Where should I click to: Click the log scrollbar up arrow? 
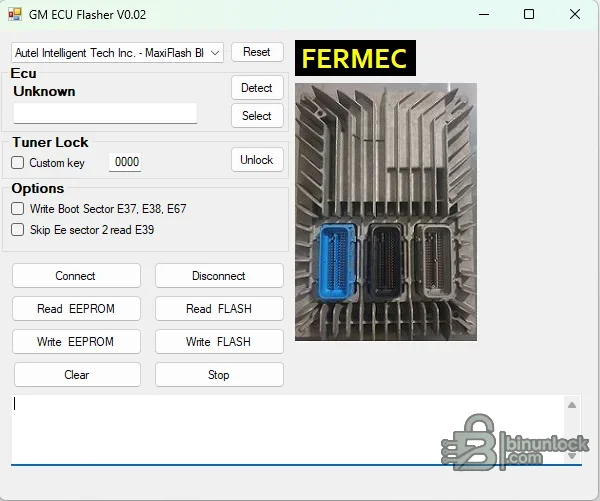[572, 405]
